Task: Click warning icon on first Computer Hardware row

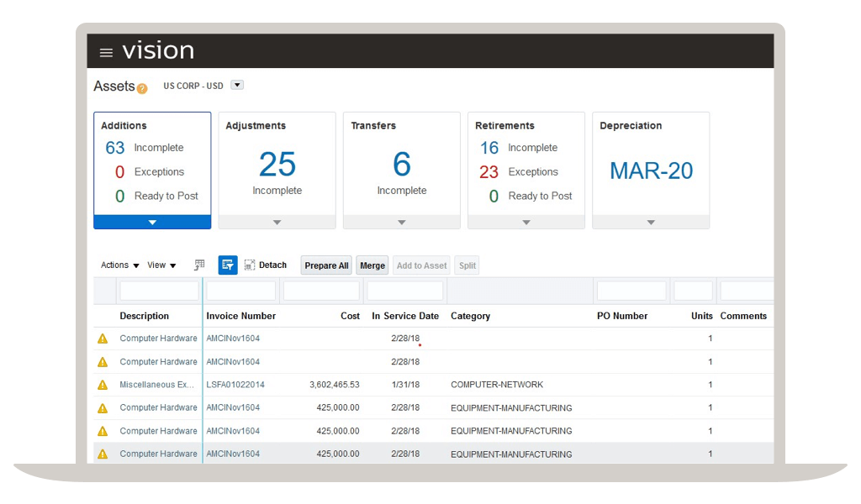Action: tap(103, 338)
